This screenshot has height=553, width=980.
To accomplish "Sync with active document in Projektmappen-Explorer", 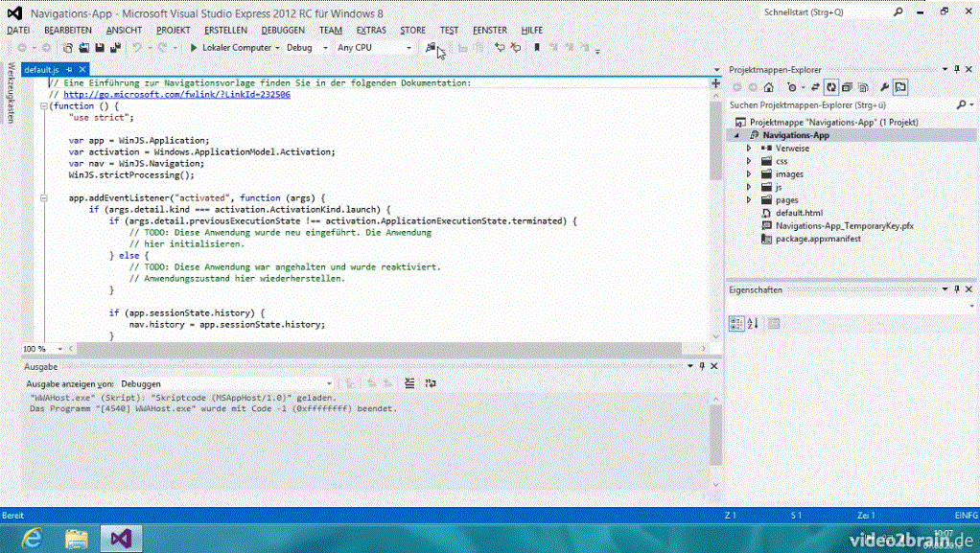I will (x=815, y=87).
